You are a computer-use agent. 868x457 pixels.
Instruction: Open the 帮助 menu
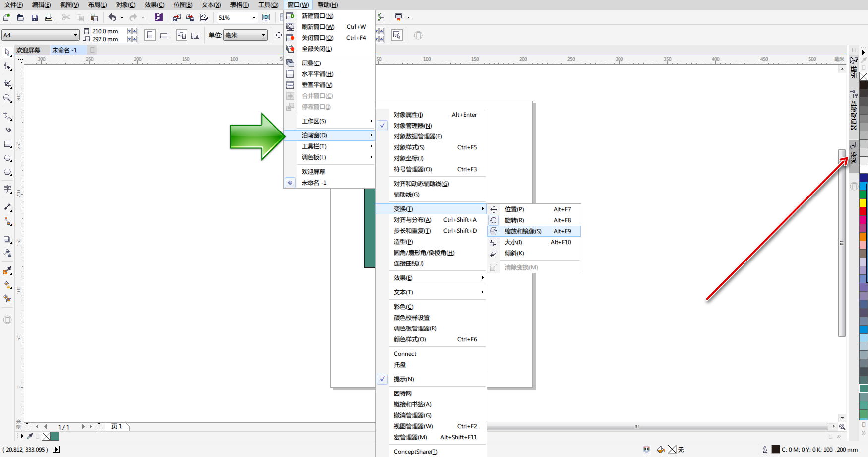(327, 5)
